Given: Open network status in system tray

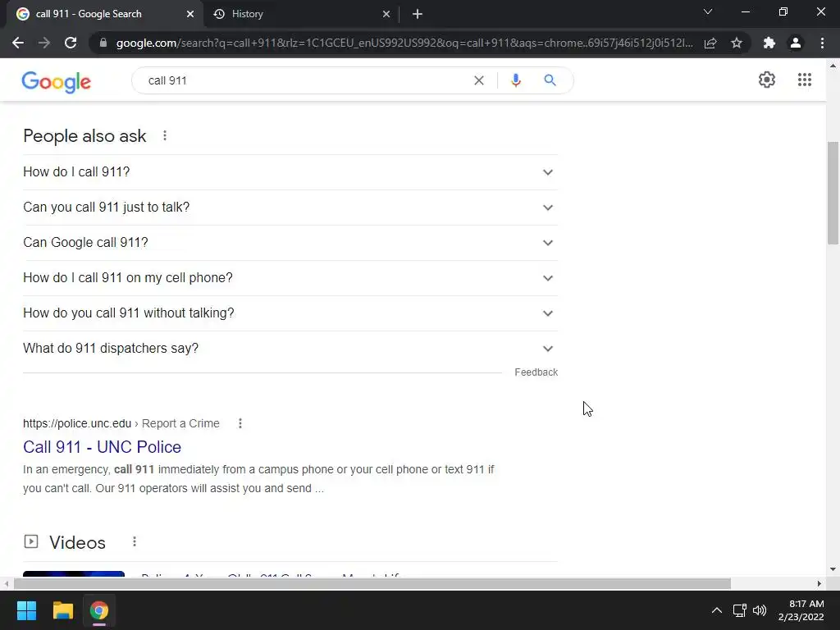Looking at the screenshot, I should point(739,610).
